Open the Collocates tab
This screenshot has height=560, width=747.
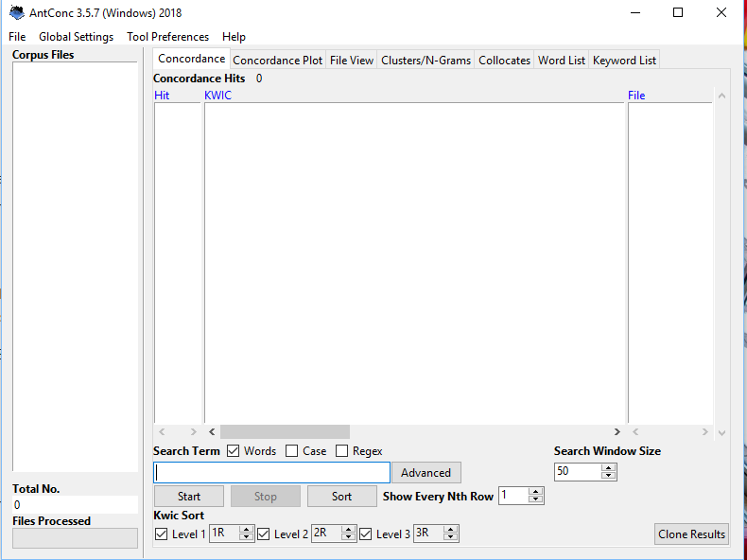pos(504,61)
